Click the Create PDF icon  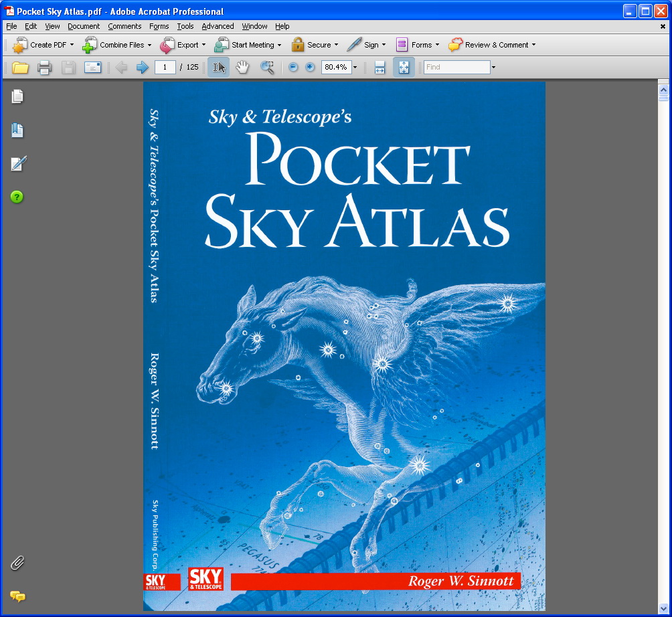(19, 45)
